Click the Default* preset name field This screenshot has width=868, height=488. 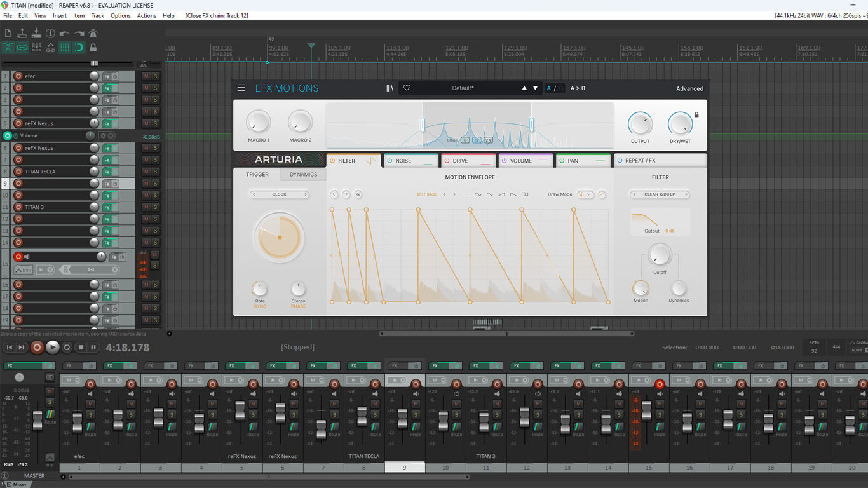coord(463,88)
